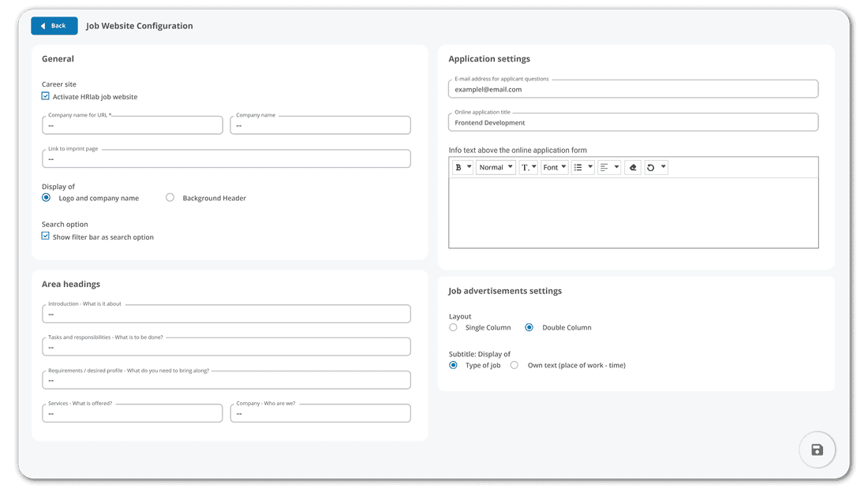Image resolution: width=868 pixels, height=488 pixels.
Task: Select Single Column layout
Action: [x=453, y=326]
